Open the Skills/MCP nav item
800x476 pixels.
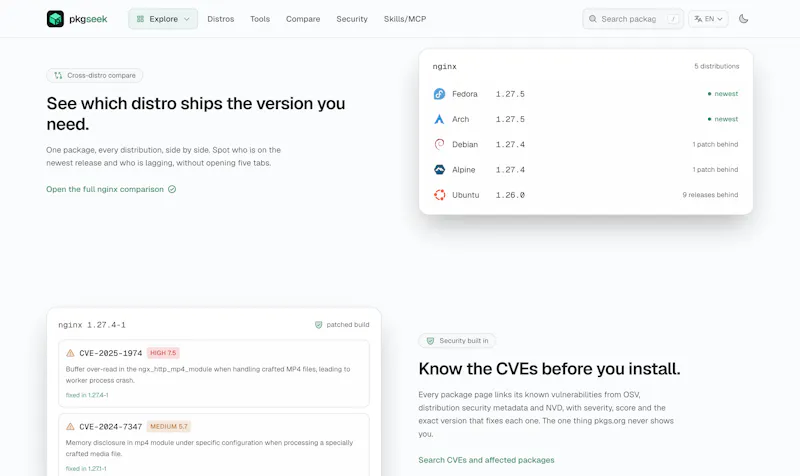[x=405, y=19]
